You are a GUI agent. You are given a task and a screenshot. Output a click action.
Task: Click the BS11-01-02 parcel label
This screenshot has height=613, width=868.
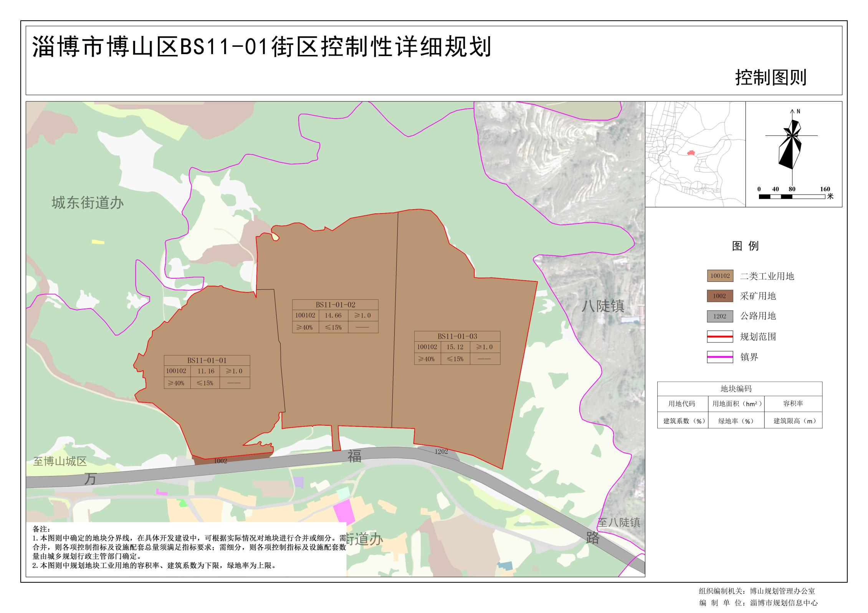coord(335,305)
